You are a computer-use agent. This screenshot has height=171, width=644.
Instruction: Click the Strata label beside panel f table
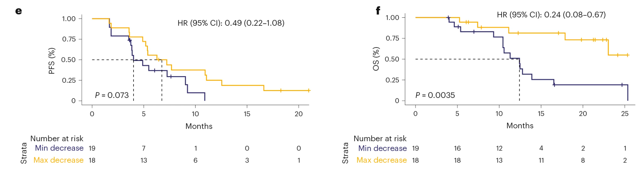point(345,153)
